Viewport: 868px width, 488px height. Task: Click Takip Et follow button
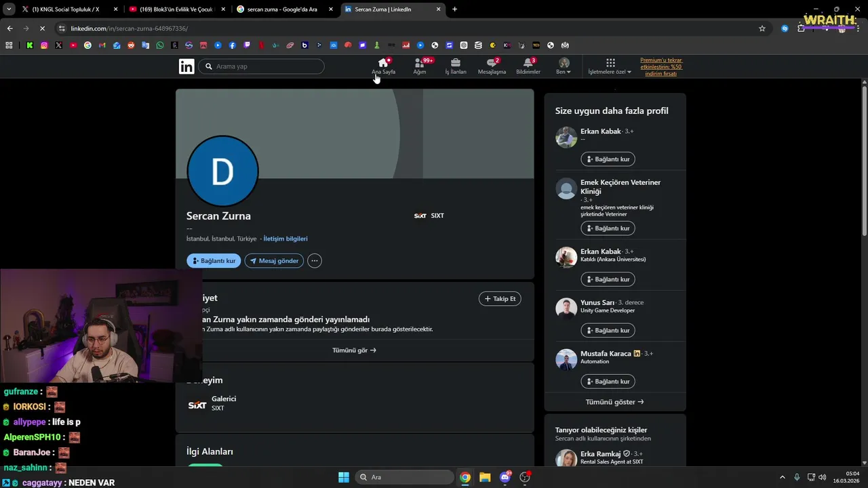click(x=500, y=299)
